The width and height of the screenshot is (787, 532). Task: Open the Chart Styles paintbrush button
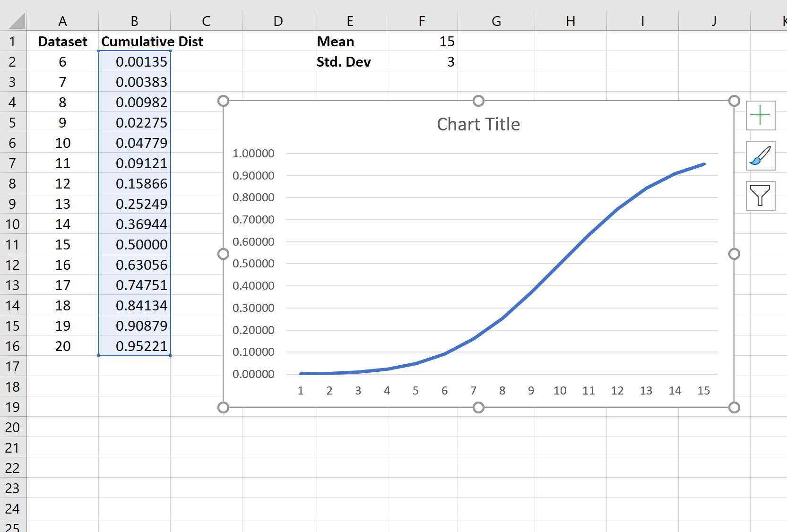tap(760, 155)
